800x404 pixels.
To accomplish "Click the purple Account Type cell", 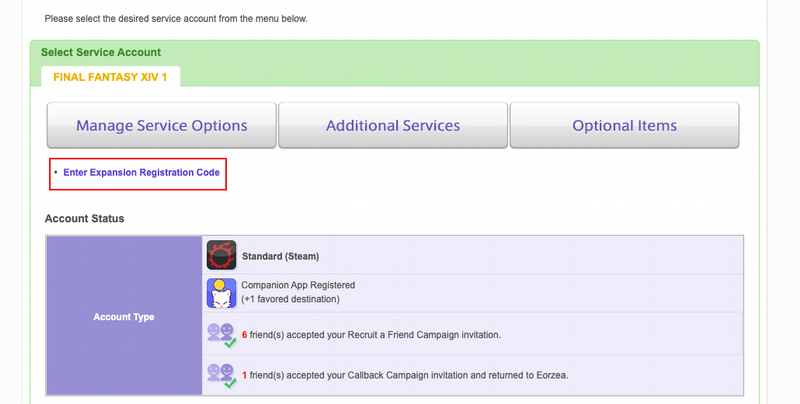I will click(124, 316).
